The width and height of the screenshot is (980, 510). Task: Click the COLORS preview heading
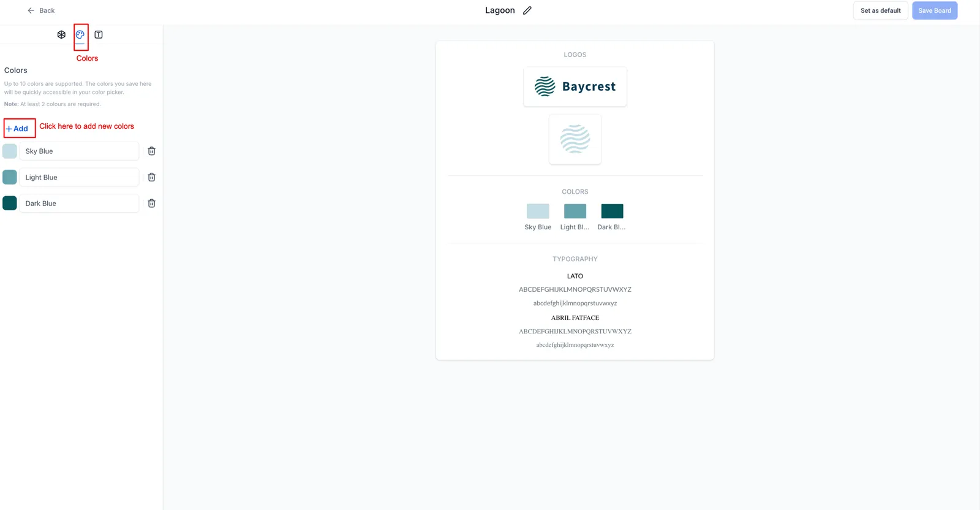point(575,192)
